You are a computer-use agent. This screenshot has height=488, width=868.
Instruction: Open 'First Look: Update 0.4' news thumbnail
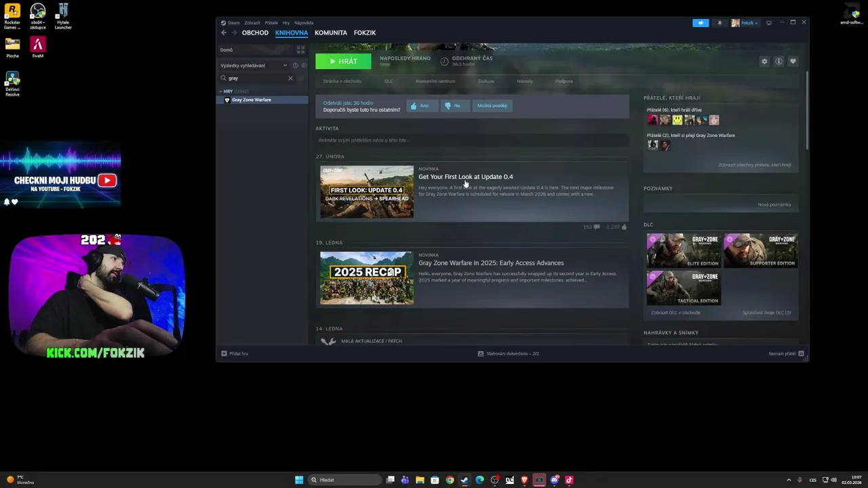367,192
